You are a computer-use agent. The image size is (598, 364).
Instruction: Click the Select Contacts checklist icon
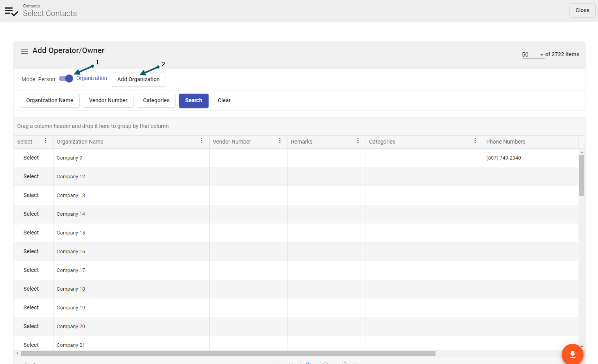click(x=11, y=11)
